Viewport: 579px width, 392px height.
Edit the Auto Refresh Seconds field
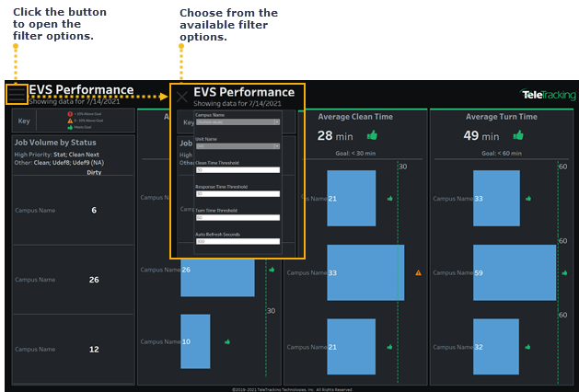pyautogui.click(x=237, y=241)
